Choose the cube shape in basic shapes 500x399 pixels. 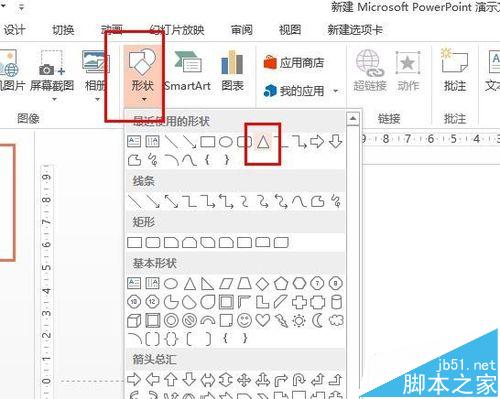134,321
